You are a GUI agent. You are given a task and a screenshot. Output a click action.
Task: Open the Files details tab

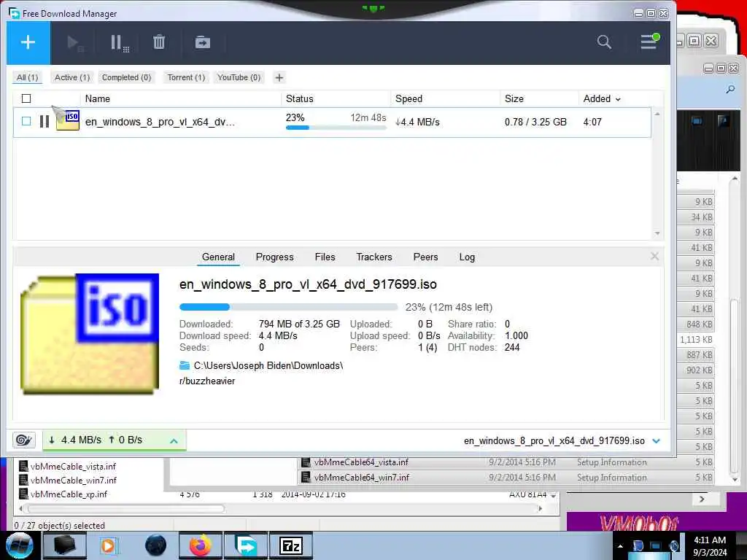point(325,257)
